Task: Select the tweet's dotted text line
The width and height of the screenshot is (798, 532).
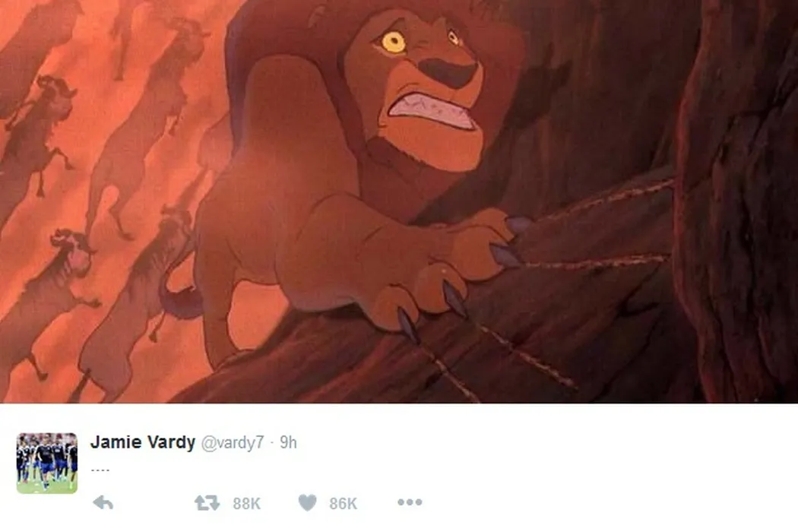Action: 100,470
